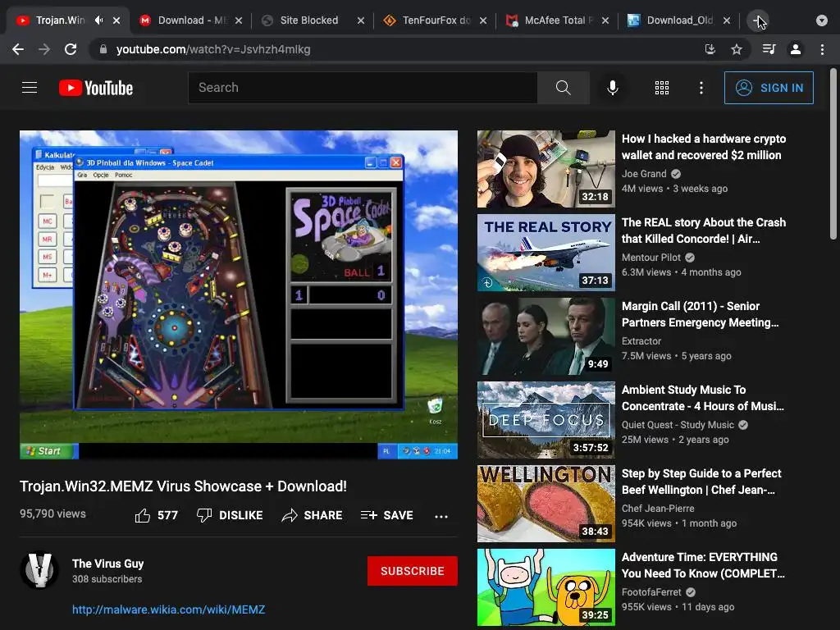Close the Site Blocked tab

point(361,21)
